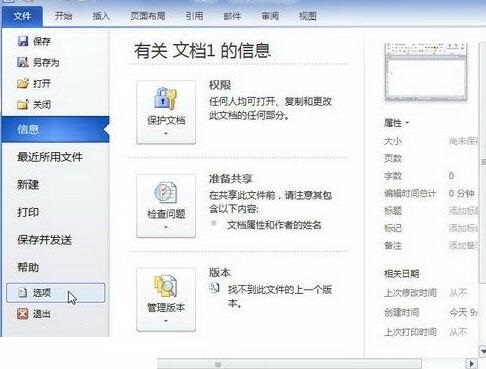Click the 上次修改时间 property label
Image resolution: width=486 pixels, height=369 pixels.
click(410, 293)
